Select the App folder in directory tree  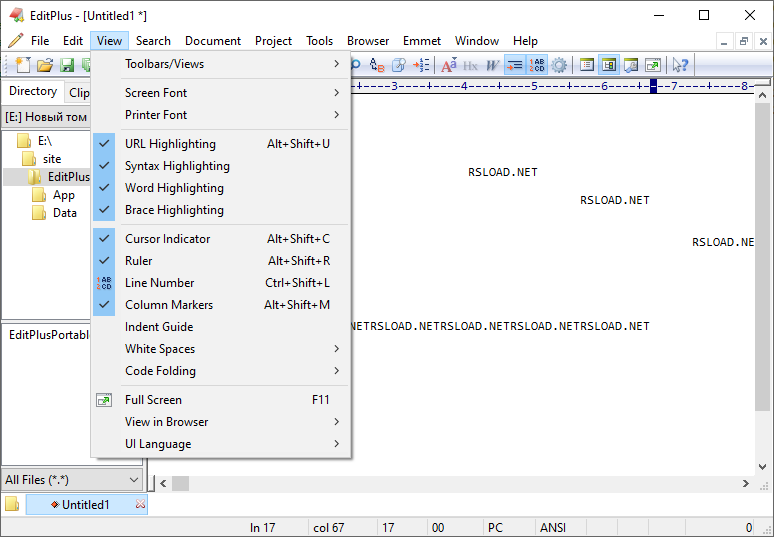64,195
